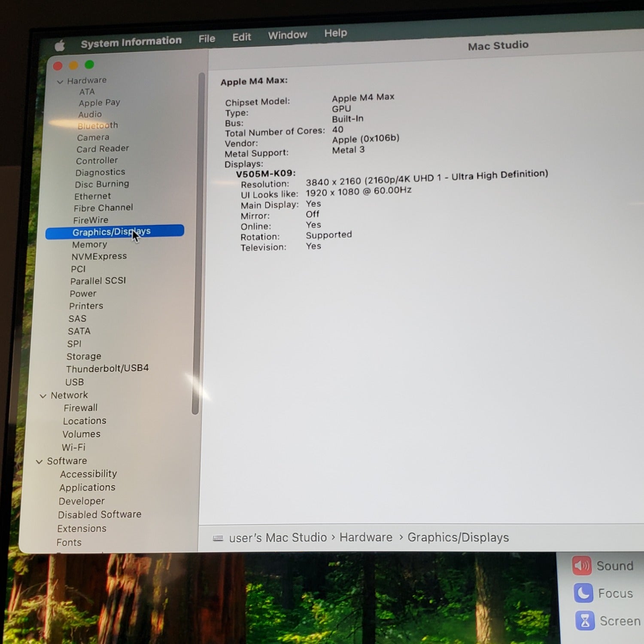The image size is (644, 644).
Task: Select Ethernet in the sidebar
Action: pos(92,196)
